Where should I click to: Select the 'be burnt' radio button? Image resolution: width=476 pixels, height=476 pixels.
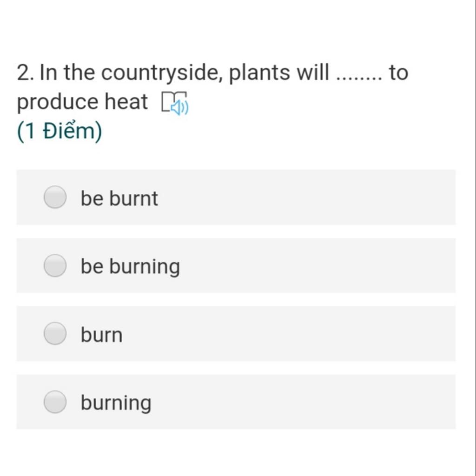tap(55, 197)
